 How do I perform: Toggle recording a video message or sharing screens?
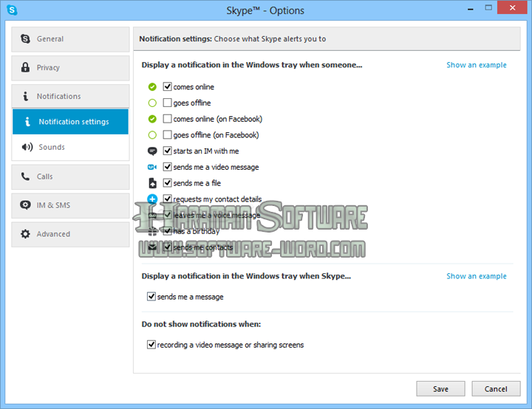point(151,345)
